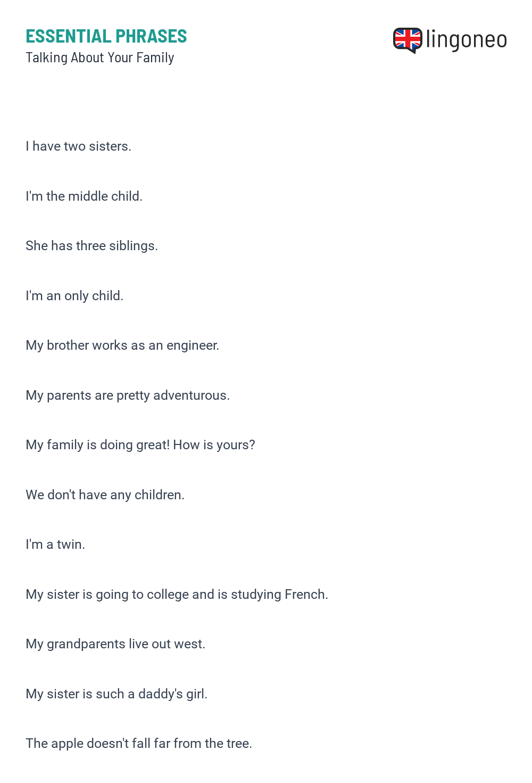
Task: Select the phrase I have two sisters
Action: pyautogui.click(x=79, y=146)
